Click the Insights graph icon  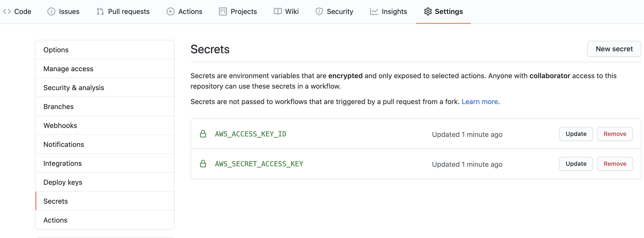[374, 11]
